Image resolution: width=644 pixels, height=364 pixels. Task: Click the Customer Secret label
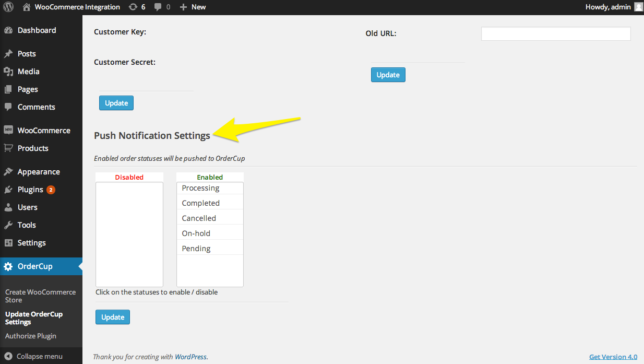tap(125, 62)
